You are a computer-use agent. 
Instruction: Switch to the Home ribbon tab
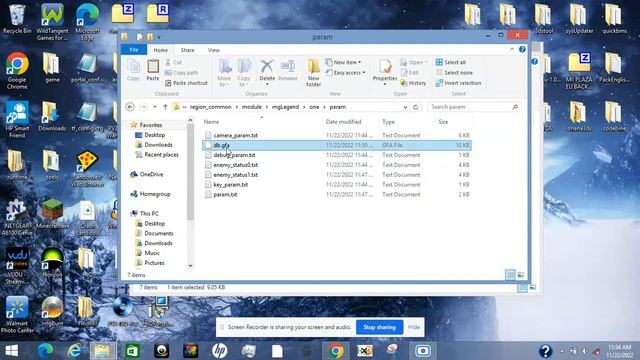(x=160, y=50)
